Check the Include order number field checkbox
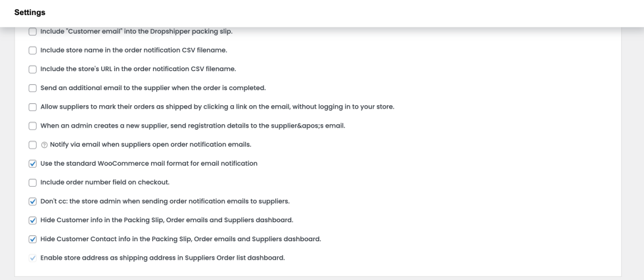Viewport: 644px width, 280px height. tap(33, 182)
